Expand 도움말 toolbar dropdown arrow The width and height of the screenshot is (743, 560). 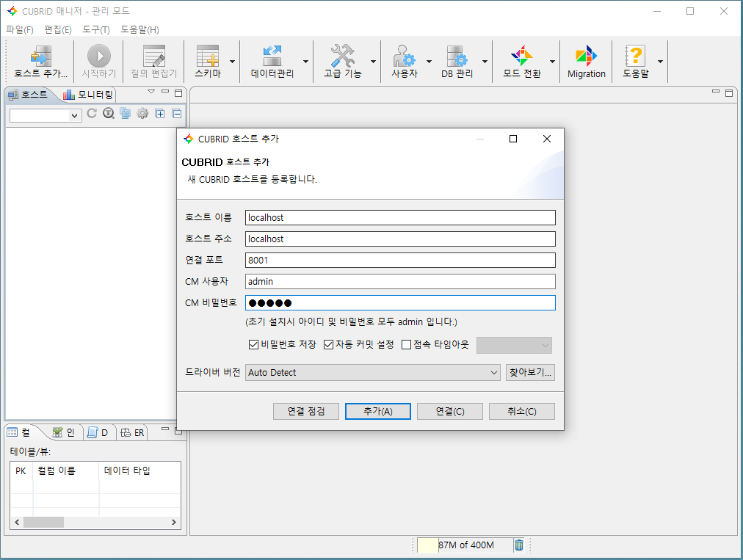(660, 62)
